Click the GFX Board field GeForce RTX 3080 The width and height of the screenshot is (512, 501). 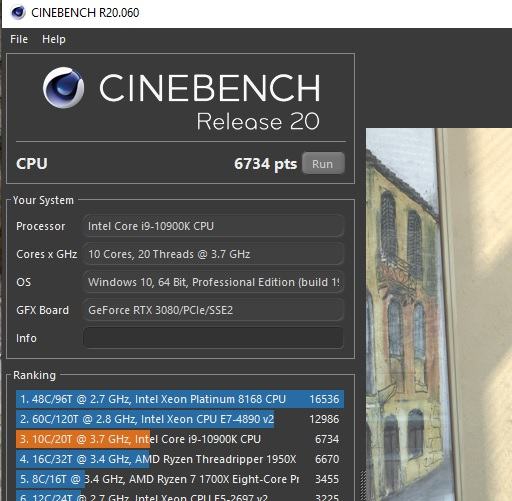point(213,310)
